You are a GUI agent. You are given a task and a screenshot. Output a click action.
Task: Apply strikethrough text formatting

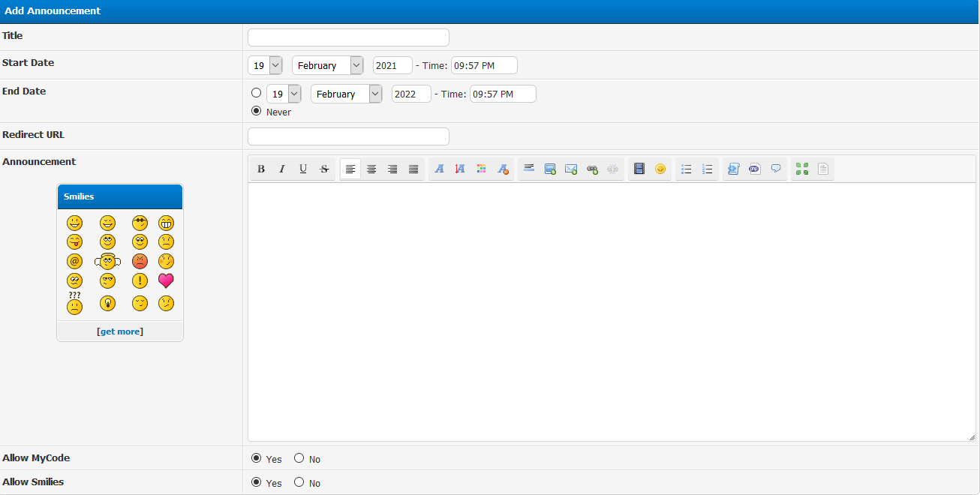coord(324,169)
